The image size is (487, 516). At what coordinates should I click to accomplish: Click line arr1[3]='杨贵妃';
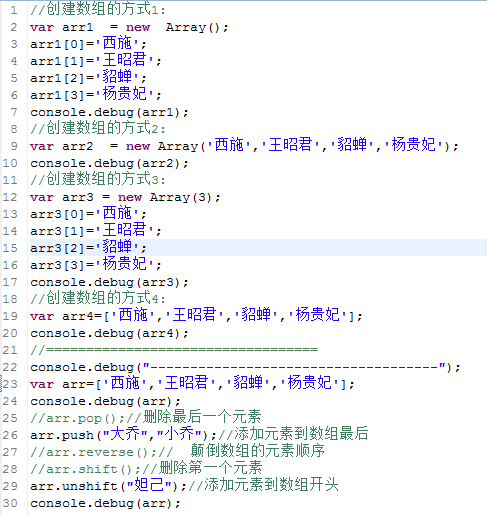pos(96,95)
